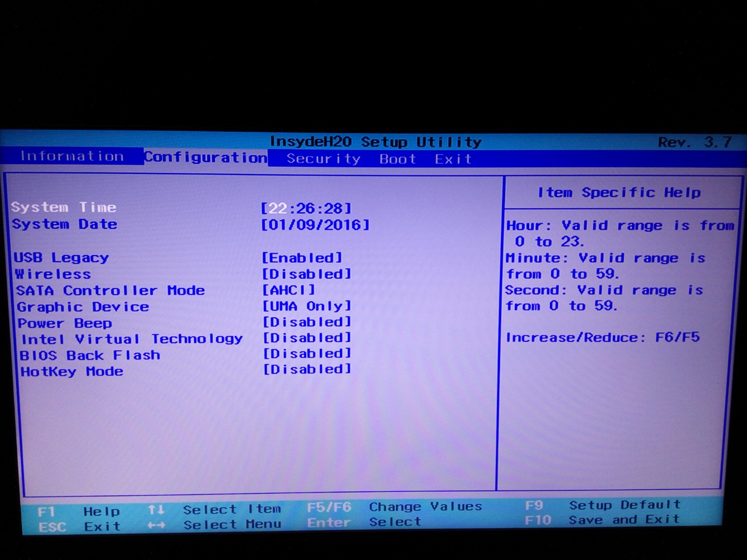Click the Enter Select hint
This screenshot has width=747, height=560.
364,522
